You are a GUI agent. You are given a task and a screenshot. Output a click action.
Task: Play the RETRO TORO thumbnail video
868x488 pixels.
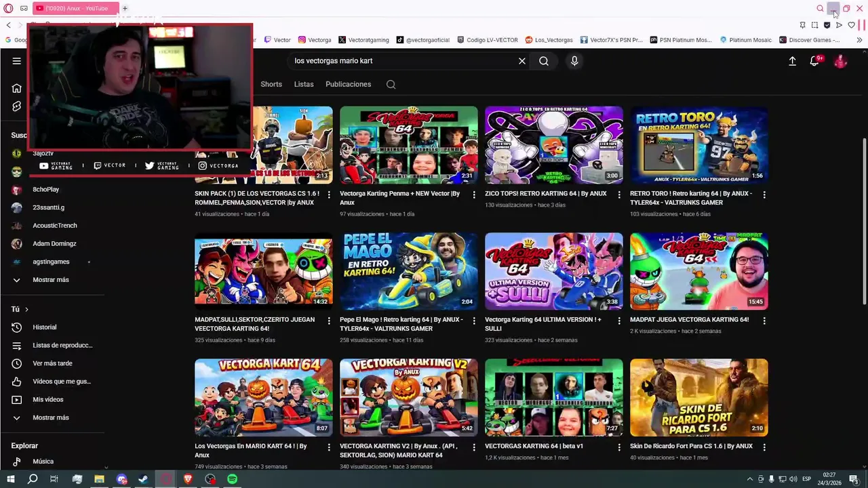click(x=699, y=145)
